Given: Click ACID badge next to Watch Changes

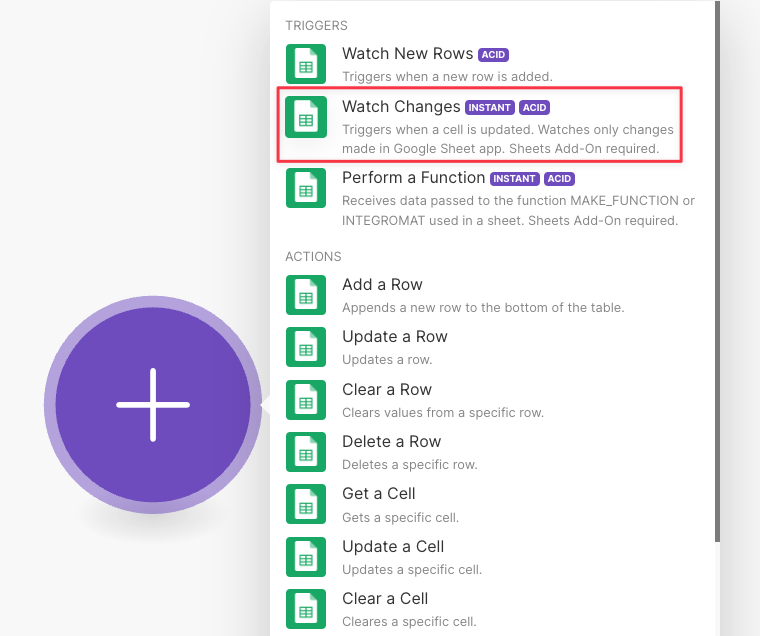Looking at the screenshot, I should tap(534, 108).
